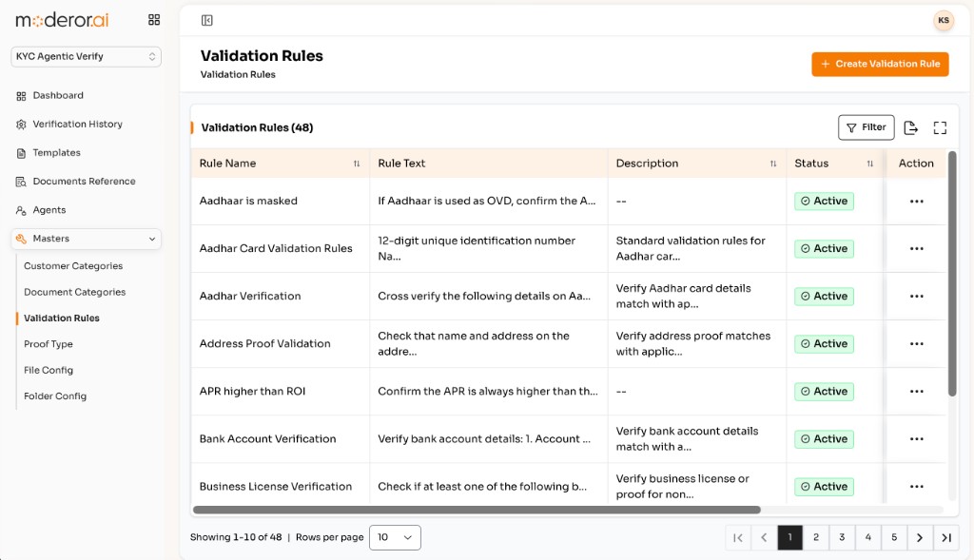Click Active status badge for Bank Account Verification
Screen dimensions: 974x560
825,439
